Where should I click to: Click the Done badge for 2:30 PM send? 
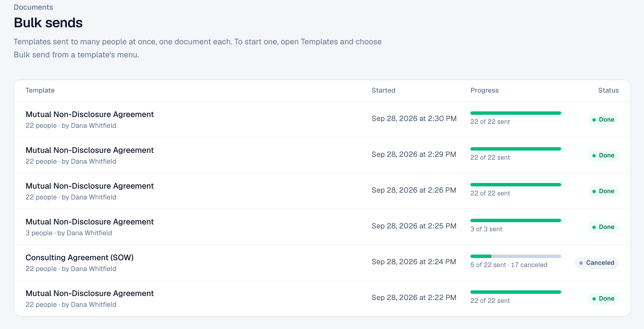tap(603, 120)
